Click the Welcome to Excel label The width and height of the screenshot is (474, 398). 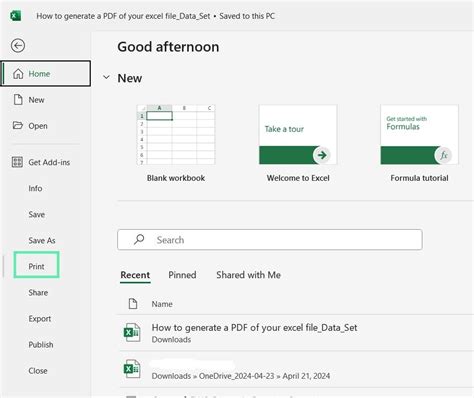tap(298, 178)
